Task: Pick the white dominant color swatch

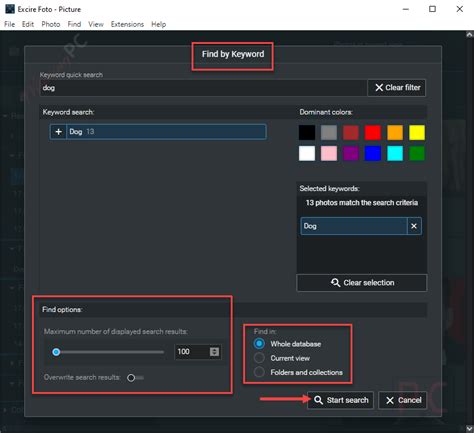Action: (307, 153)
